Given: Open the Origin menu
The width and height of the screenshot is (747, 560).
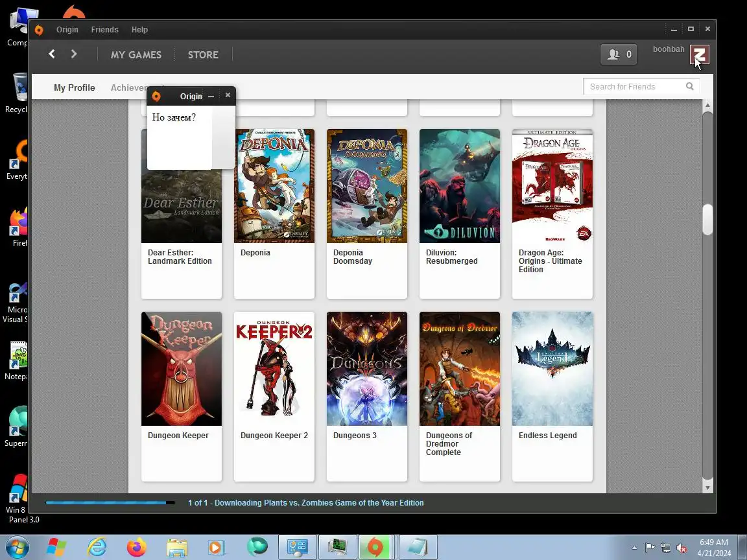Looking at the screenshot, I should [x=67, y=30].
